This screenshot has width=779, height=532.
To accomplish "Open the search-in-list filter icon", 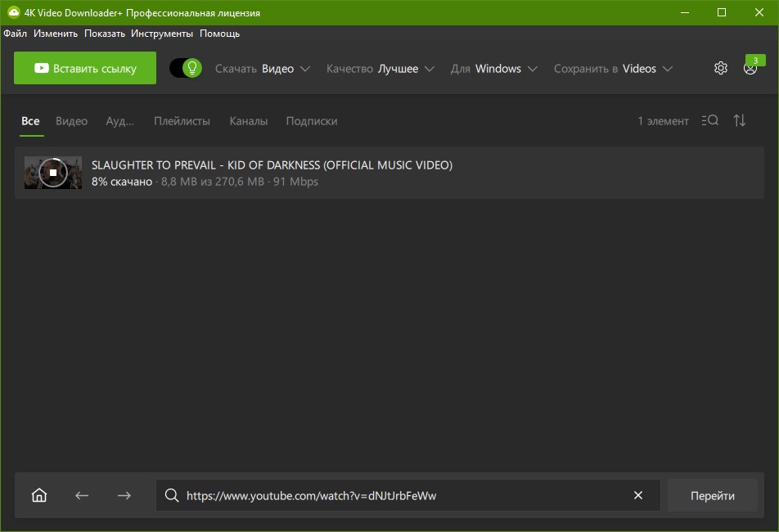I will click(x=710, y=120).
